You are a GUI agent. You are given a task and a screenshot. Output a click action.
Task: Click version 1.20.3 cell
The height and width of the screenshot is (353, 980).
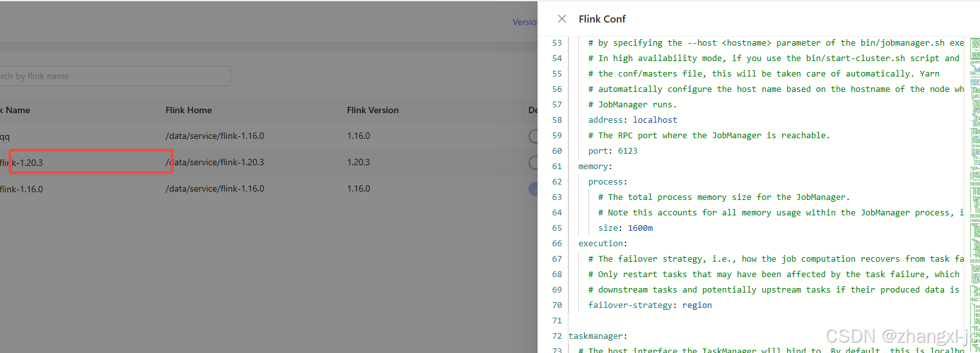358,163
